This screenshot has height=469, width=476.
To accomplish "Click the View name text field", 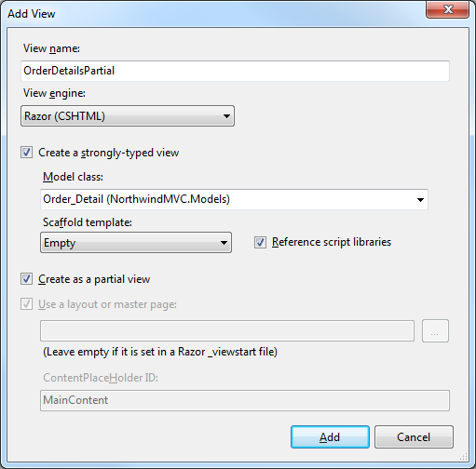I will pyautogui.click(x=235, y=71).
